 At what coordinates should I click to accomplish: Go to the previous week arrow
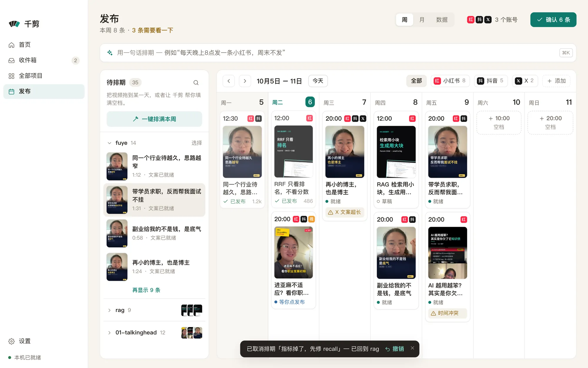(x=229, y=81)
